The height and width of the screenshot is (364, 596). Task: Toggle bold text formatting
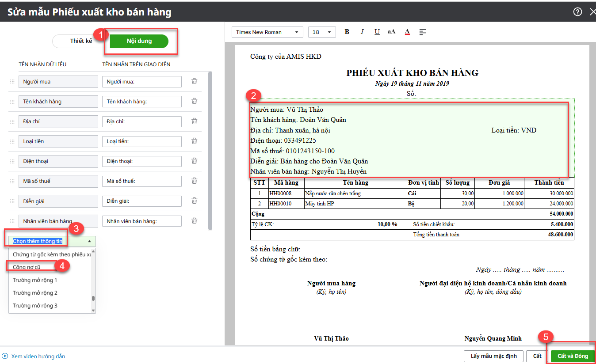point(347,32)
